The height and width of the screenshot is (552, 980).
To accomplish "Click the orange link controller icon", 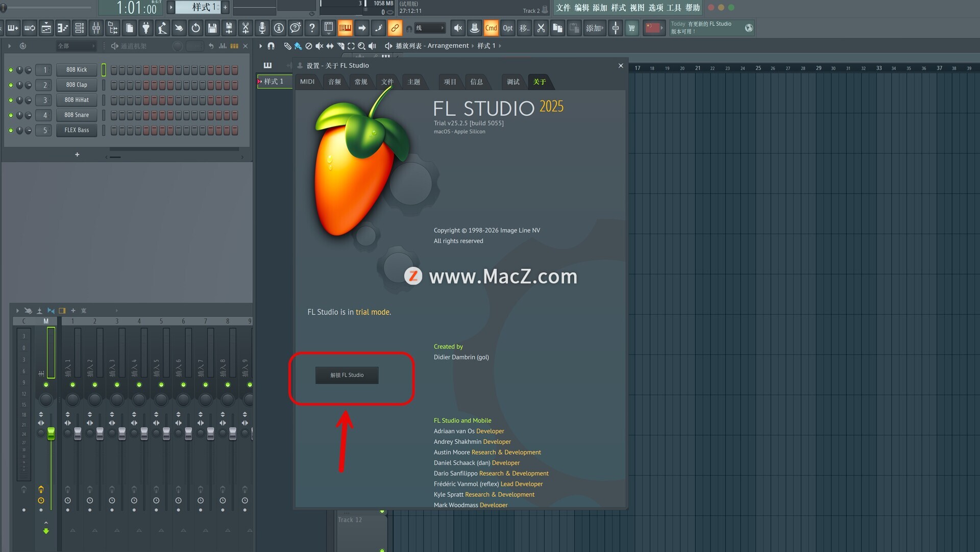I will (395, 28).
